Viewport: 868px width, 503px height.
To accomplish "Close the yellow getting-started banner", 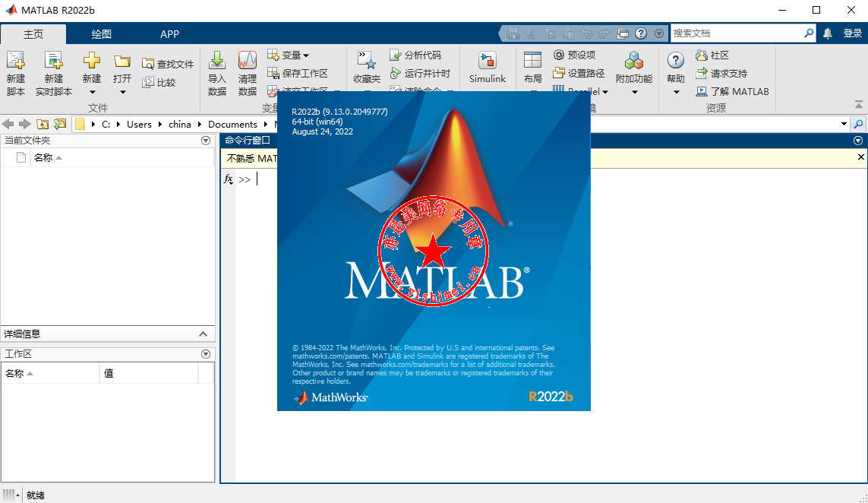I will (861, 157).
